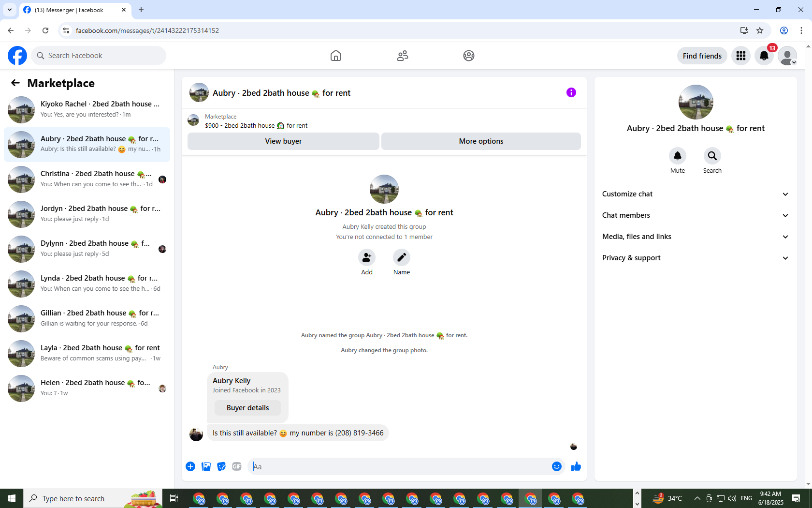The height and width of the screenshot is (508, 812).
Task: Open Lynda conversation in Marketplace list
Action: click(x=87, y=284)
